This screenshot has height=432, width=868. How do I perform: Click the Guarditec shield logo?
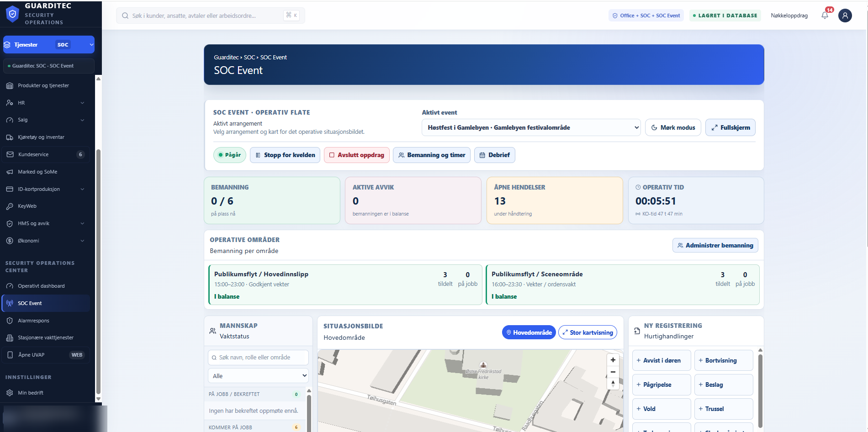[13, 14]
